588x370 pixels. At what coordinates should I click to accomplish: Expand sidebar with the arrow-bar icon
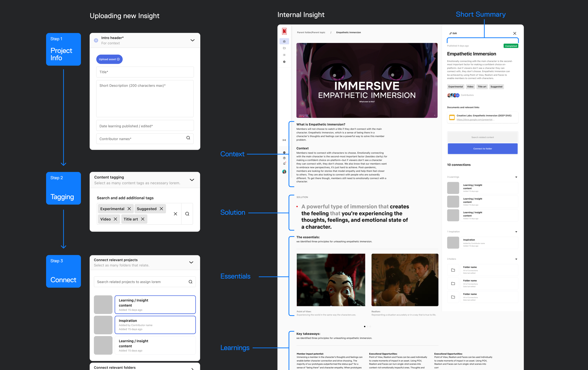click(x=284, y=140)
